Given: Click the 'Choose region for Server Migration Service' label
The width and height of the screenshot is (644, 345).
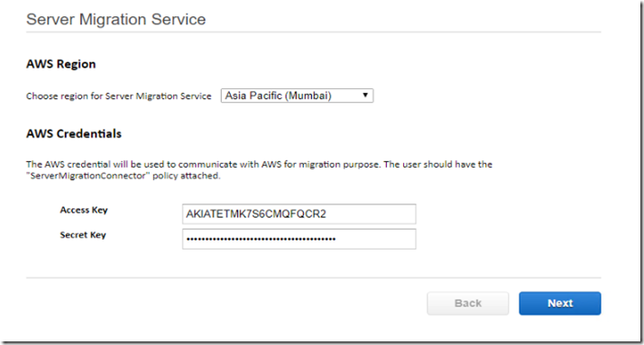Looking at the screenshot, I should tap(119, 96).
